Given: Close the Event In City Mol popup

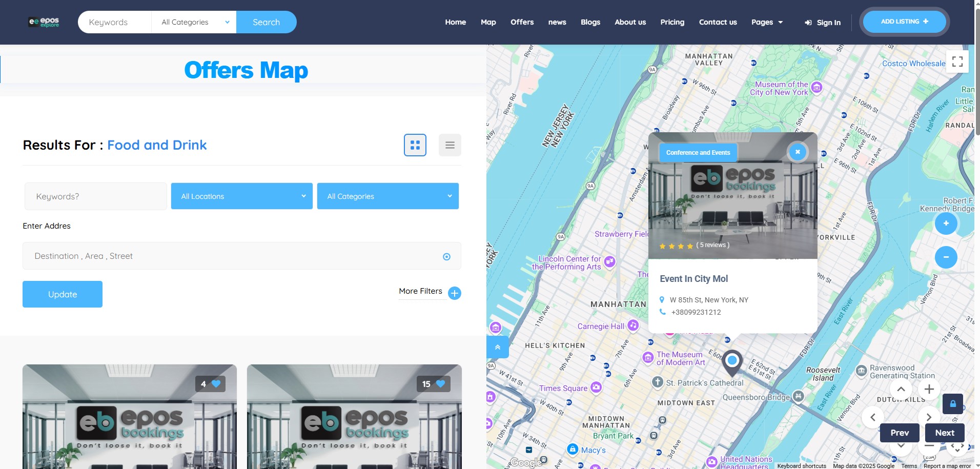Looking at the screenshot, I should (798, 152).
